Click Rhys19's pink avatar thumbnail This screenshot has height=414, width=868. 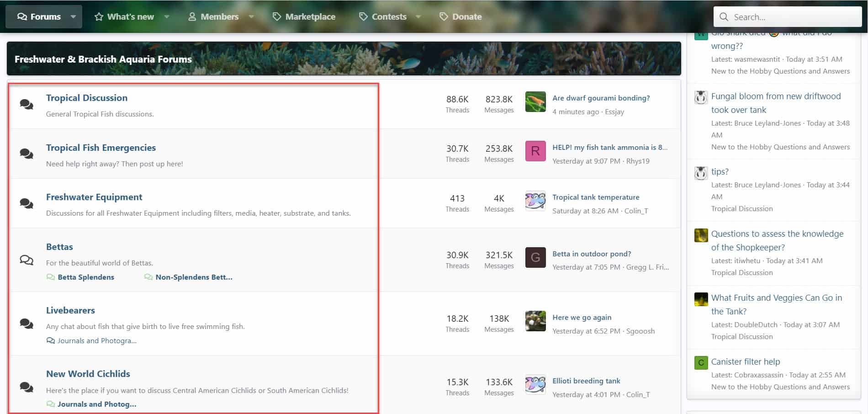pyautogui.click(x=535, y=151)
